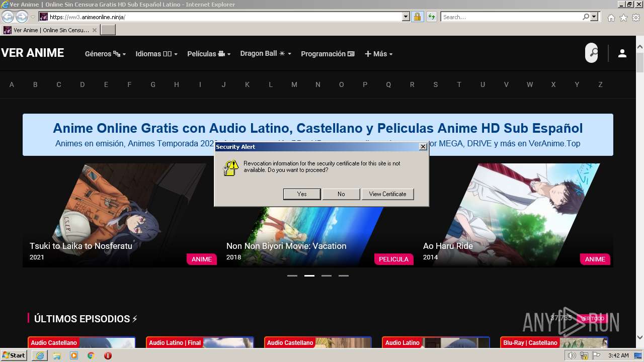
Task: Click in the address bar URL field
Action: pyautogui.click(x=224, y=17)
